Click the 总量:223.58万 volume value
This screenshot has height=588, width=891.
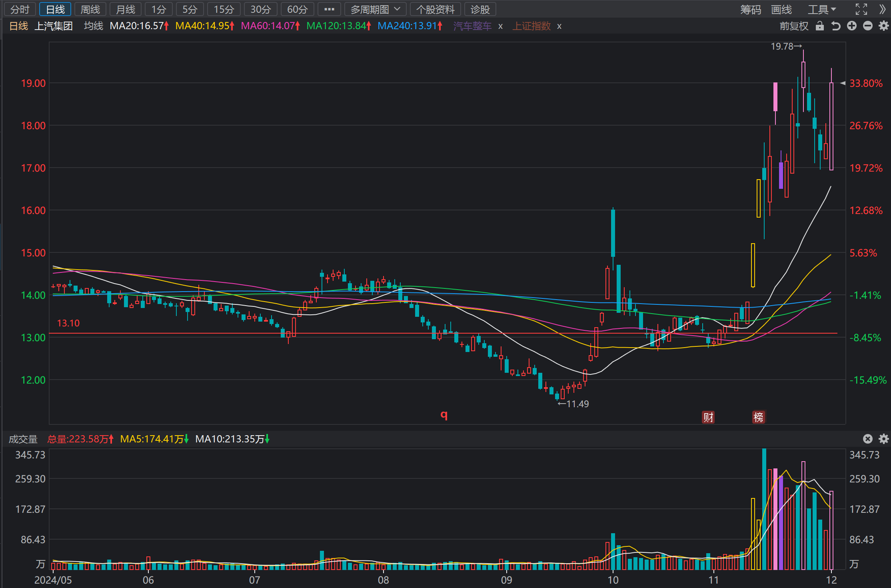point(80,439)
